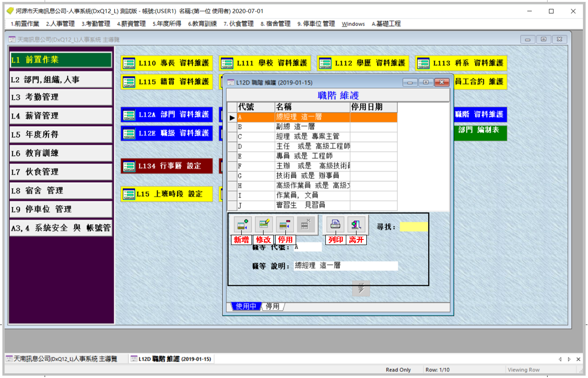588x378 pixels.
Task: Select L8 宿舍 管理 in the sidebar
Action: [x=61, y=191]
